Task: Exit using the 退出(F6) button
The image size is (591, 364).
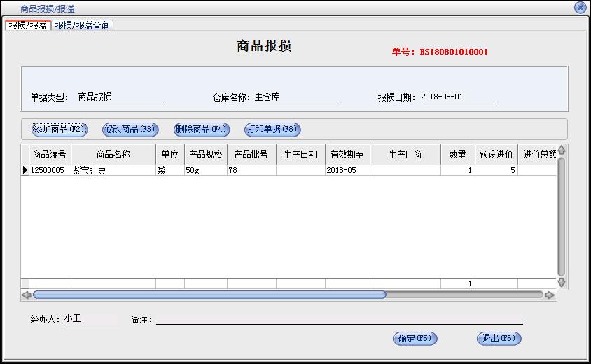Action: pos(499,339)
